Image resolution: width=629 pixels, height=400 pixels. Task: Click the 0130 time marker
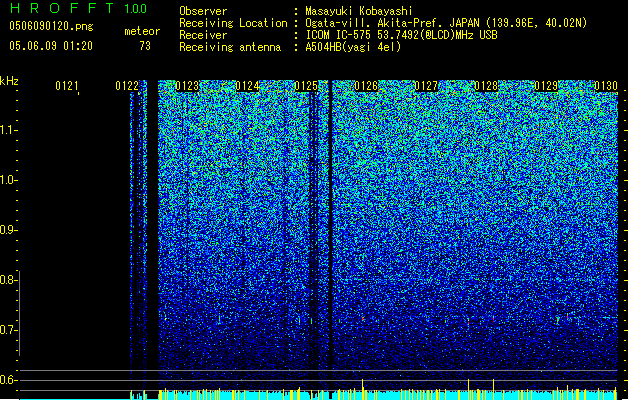606,86
